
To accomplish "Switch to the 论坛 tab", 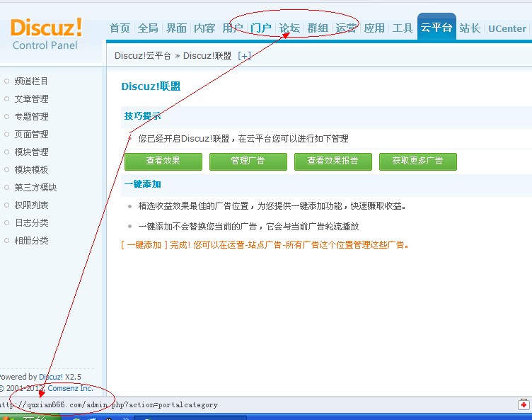I will (x=289, y=28).
